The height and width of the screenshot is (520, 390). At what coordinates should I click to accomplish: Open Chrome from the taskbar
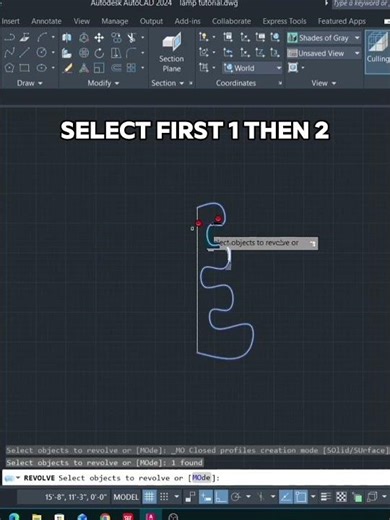[105, 517]
